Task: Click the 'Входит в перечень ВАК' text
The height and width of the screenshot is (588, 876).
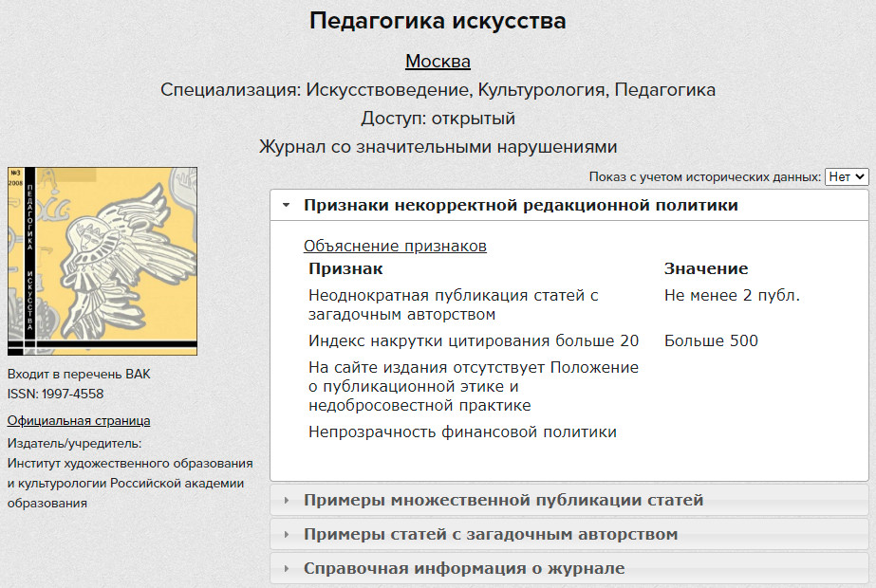Action: [79, 374]
